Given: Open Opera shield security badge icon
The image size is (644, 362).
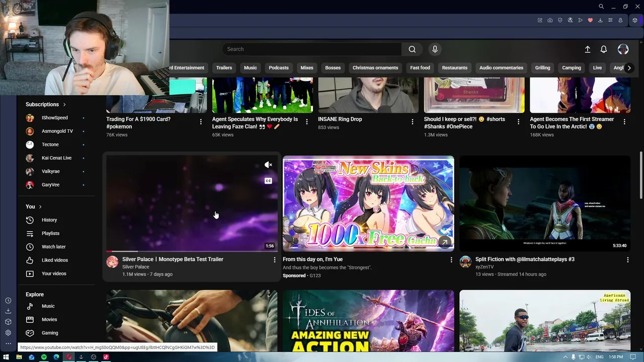Looking at the screenshot, I should (560, 20).
